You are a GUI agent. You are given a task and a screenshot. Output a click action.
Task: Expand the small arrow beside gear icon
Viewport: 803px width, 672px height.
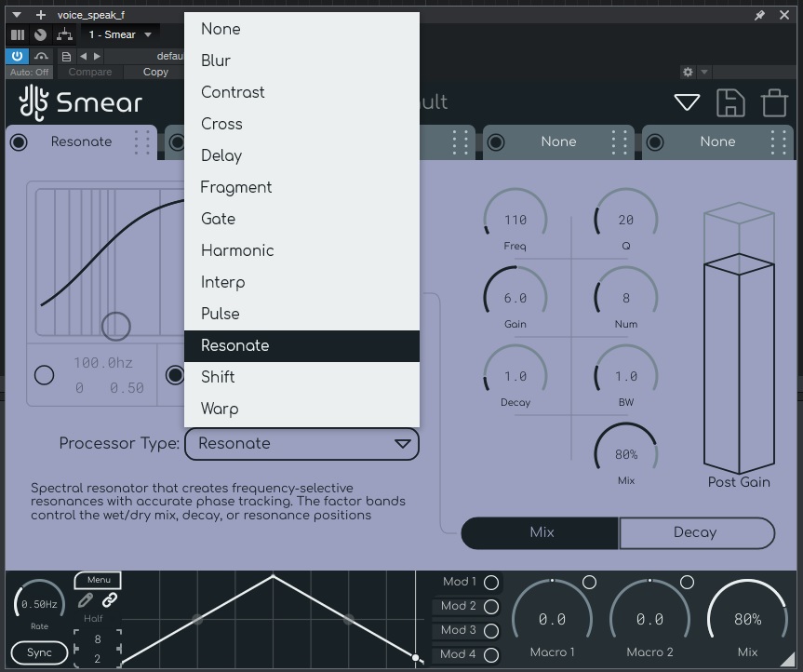704,73
